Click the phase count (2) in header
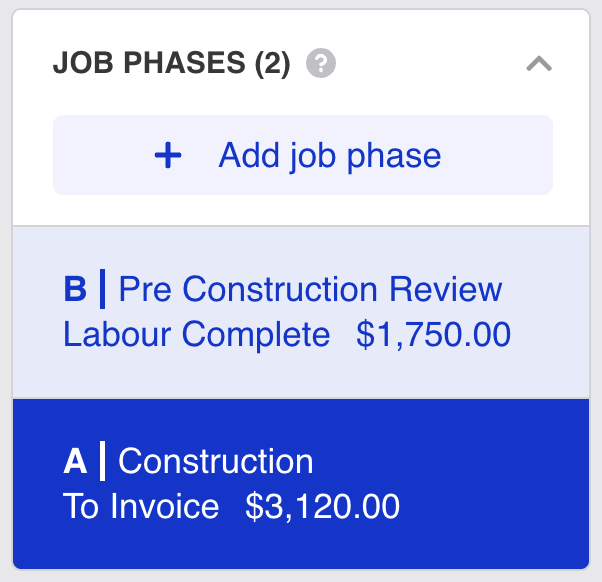 coord(272,64)
